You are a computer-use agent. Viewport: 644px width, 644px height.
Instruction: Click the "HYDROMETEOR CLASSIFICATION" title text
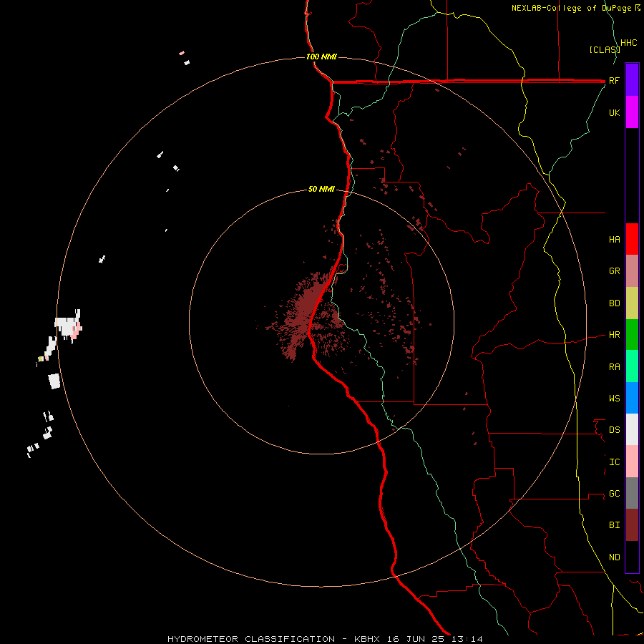point(251,639)
